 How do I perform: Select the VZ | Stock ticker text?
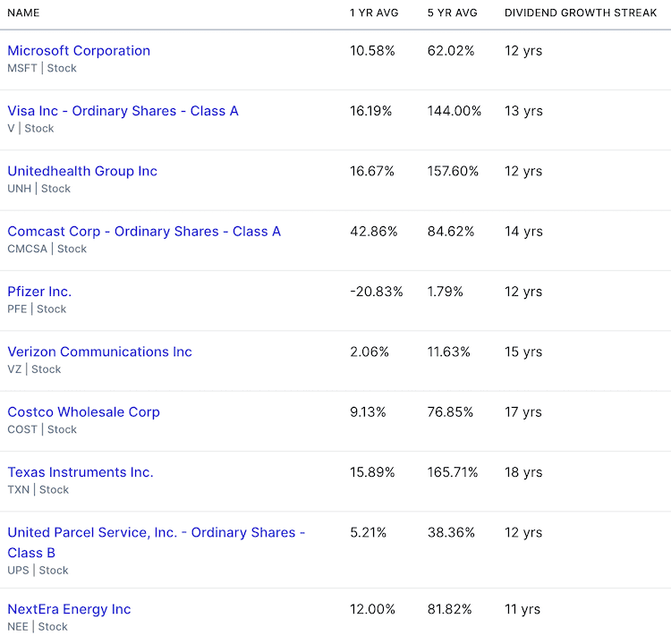[x=34, y=369]
